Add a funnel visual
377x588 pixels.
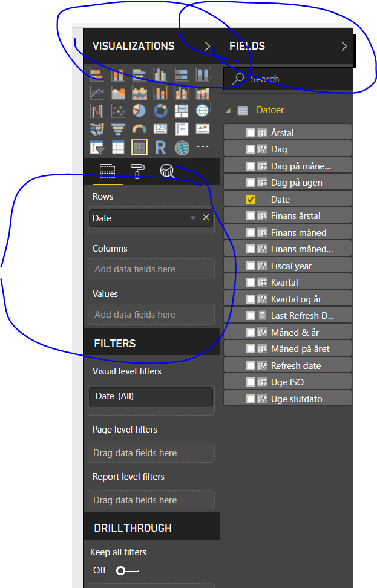tap(118, 129)
